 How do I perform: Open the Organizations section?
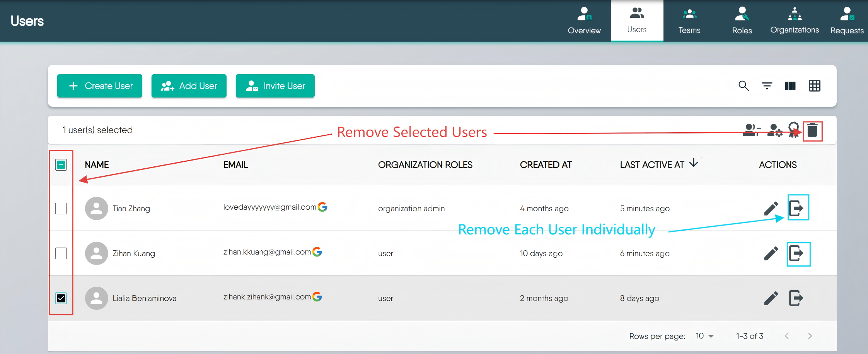[795, 20]
